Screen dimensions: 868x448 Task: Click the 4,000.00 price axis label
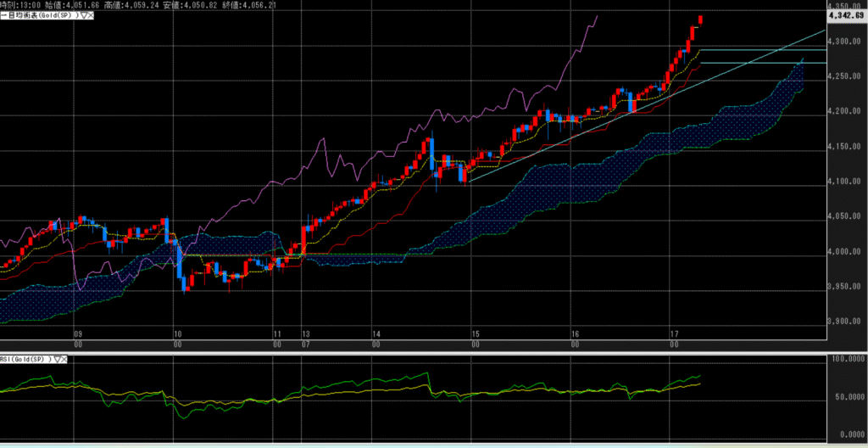843,252
